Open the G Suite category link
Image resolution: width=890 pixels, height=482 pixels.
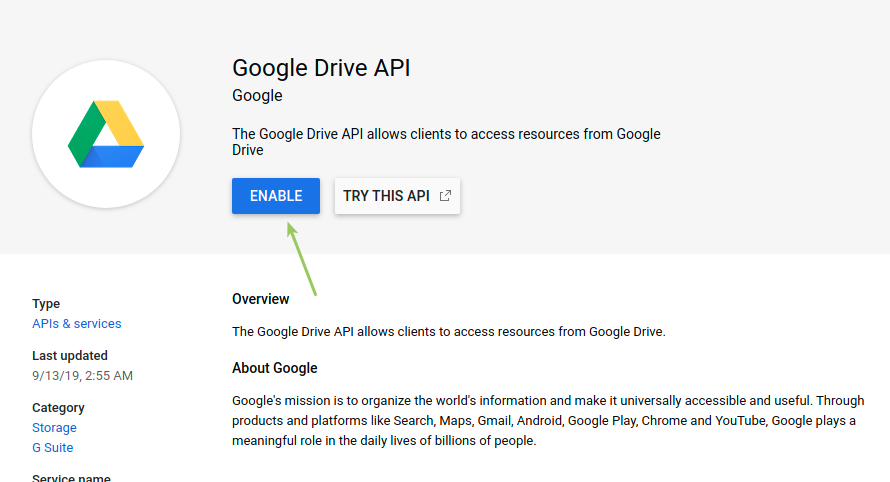[x=53, y=447]
